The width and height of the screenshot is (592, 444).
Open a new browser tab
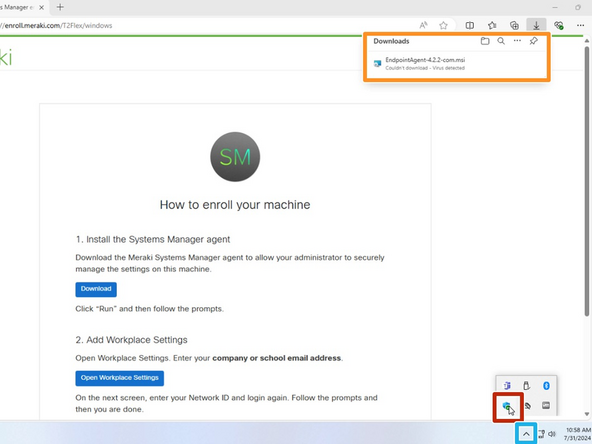[60, 7]
